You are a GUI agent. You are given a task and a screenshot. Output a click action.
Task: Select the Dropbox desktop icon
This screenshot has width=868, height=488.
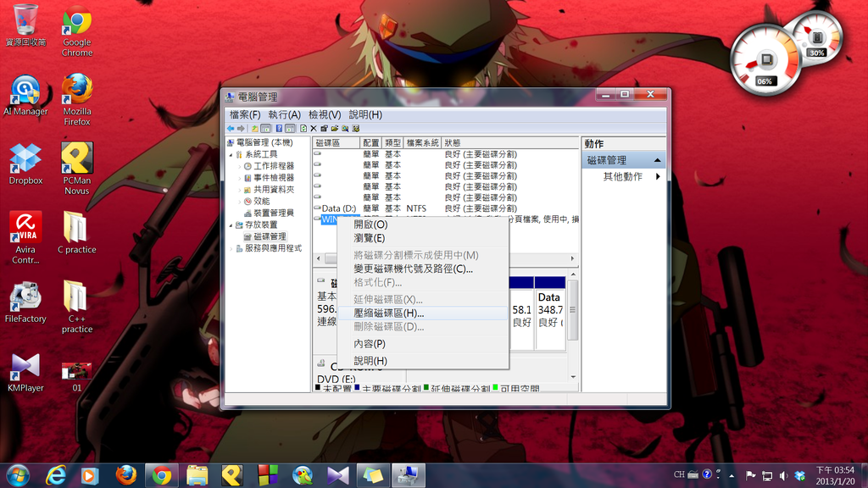click(x=25, y=164)
